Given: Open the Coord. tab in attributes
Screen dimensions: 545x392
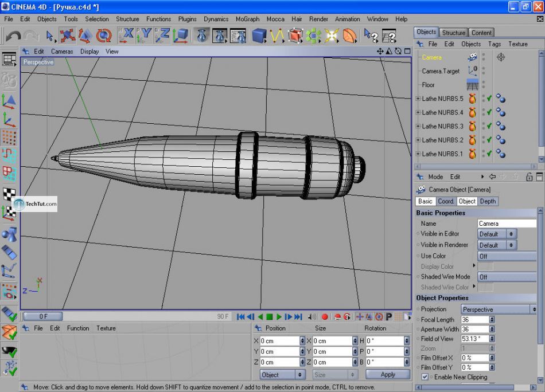Looking at the screenshot, I should coord(446,201).
